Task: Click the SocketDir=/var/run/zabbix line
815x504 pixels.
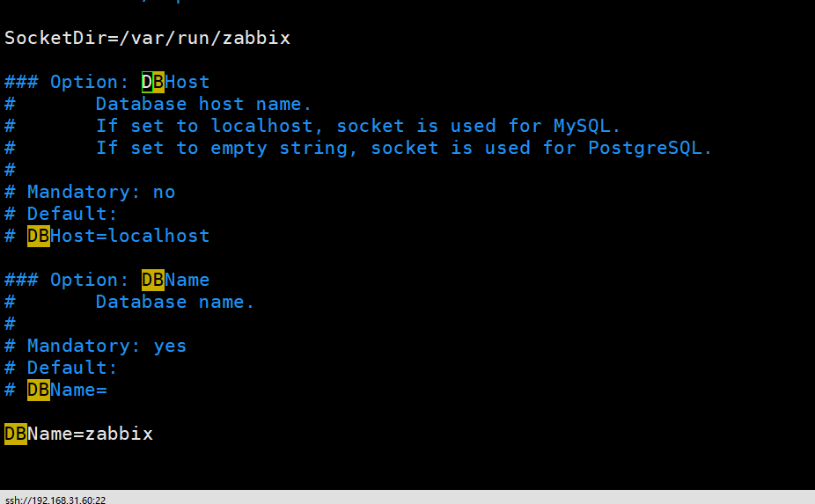Action: [147, 38]
